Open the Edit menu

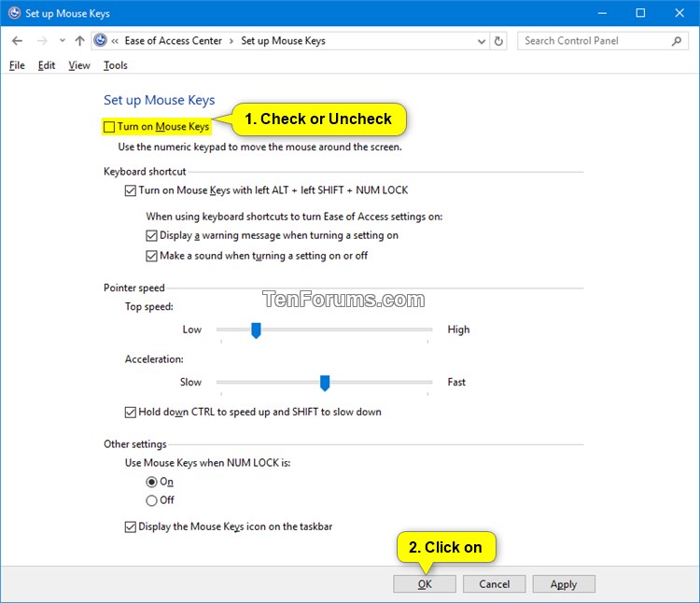(47, 65)
